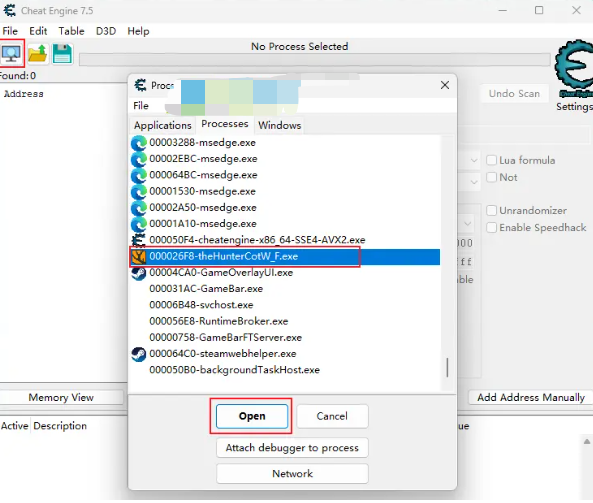Select the cheatengine-x86_64-SSE4-AVX2.exe process
Screen dimensions: 593x503
pyautogui.click(x=248, y=240)
